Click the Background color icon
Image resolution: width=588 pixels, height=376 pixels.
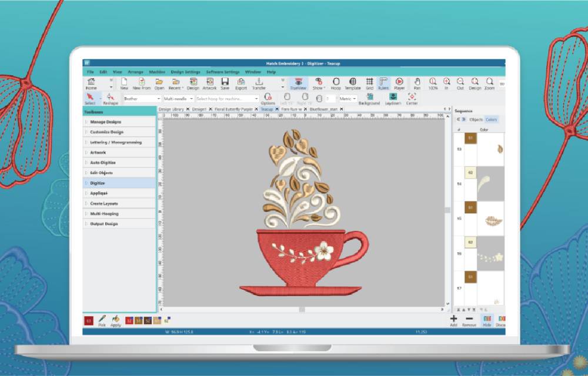(x=370, y=96)
